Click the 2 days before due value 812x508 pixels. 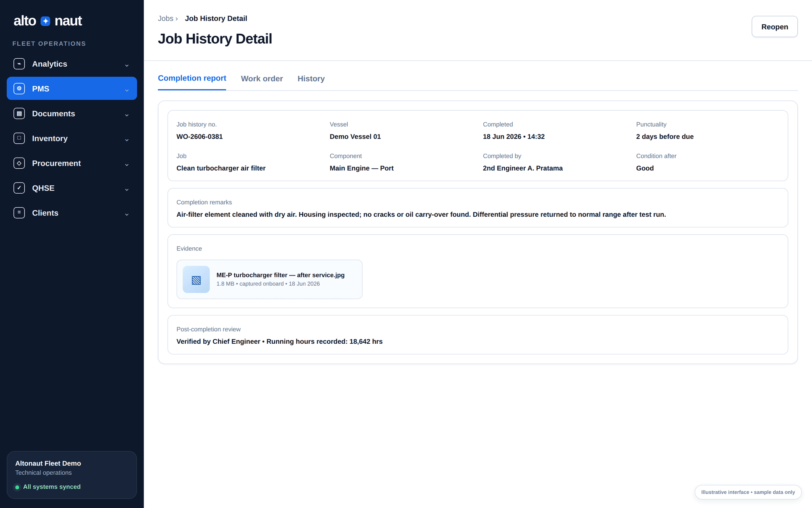(x=665, y=137)
